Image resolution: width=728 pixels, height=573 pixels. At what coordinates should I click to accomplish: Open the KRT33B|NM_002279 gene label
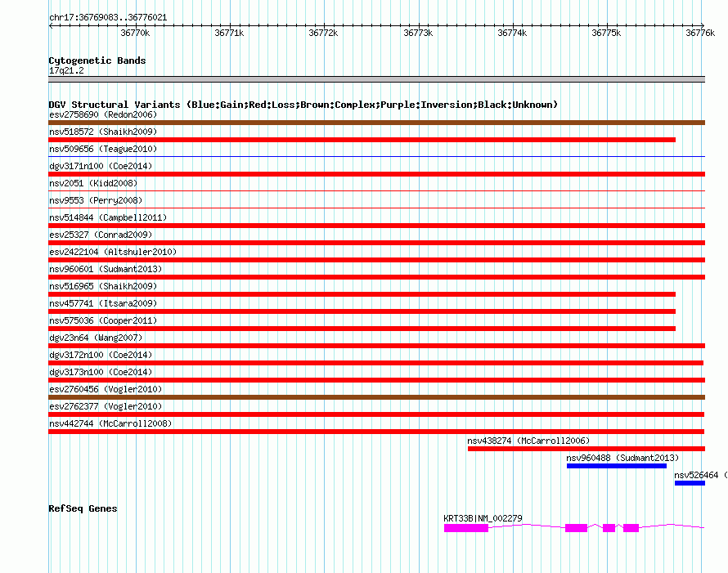coord(483,518)
